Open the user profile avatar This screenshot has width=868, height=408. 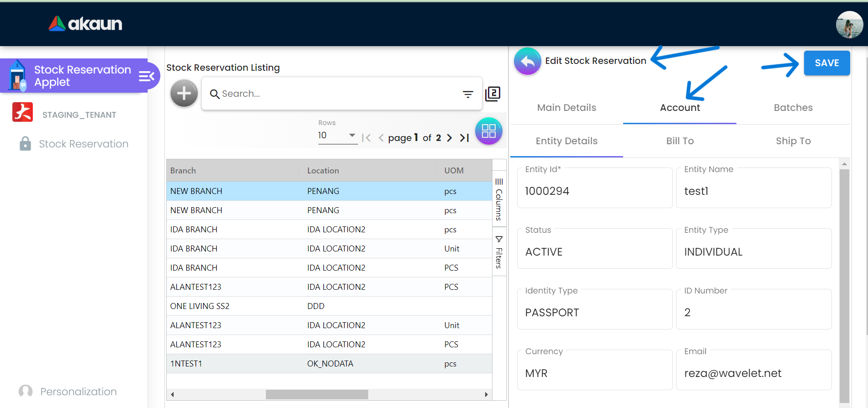coord(849,25)
